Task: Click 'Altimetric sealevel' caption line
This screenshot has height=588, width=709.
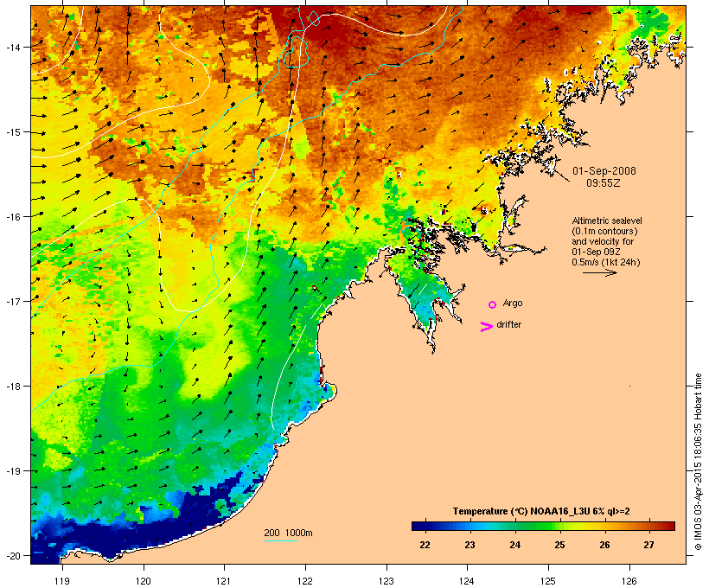Action: click(607, 220)
